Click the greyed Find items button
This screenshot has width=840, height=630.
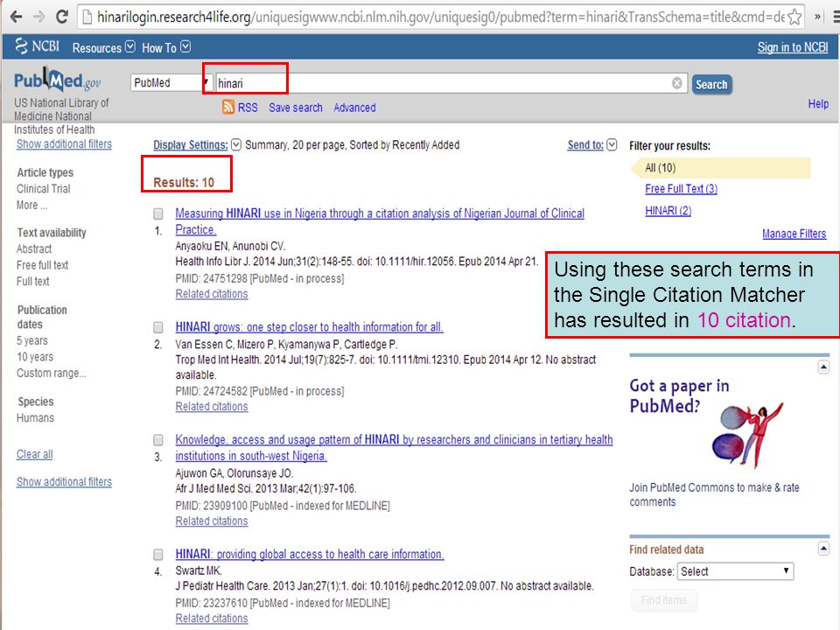tap(664, 600)
